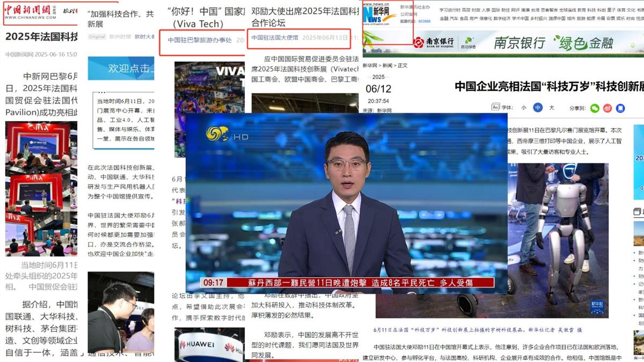Click the Aa font settings icon
The image size is (644, 362).
[495, 107]
